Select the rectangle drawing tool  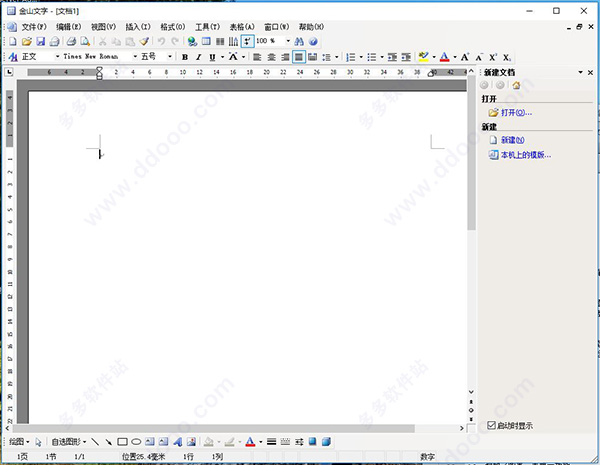click(x=122, y=442)
